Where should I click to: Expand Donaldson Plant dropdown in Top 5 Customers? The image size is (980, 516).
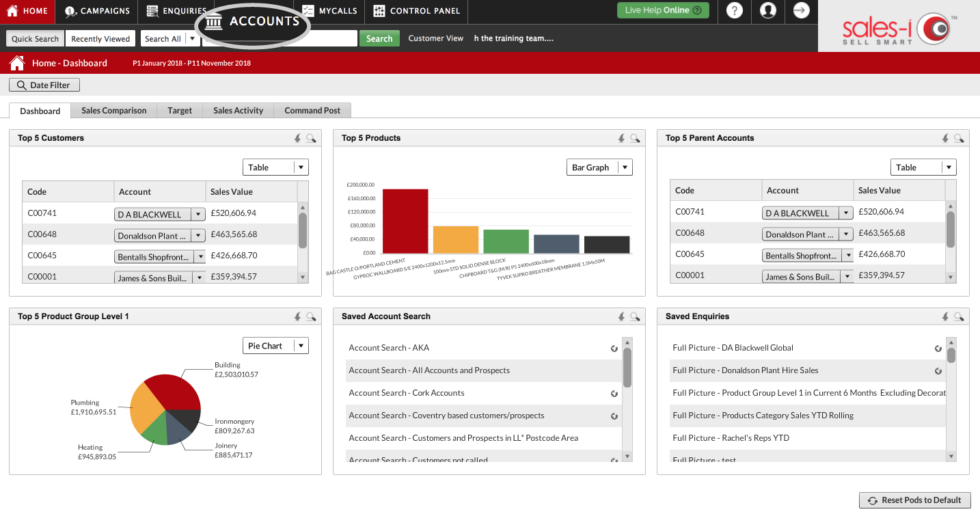(x=198, y=236)
